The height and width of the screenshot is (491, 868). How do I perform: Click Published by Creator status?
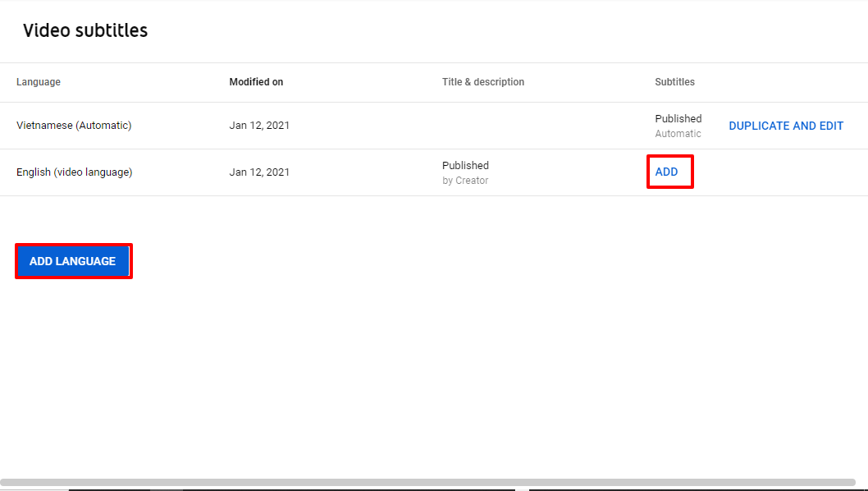click(465, 172)
